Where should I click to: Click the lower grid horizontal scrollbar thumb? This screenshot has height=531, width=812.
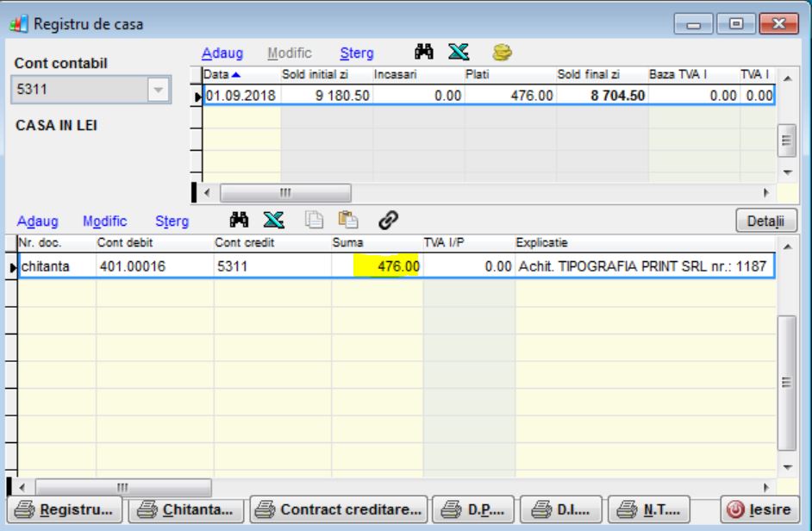coord(122,488)
